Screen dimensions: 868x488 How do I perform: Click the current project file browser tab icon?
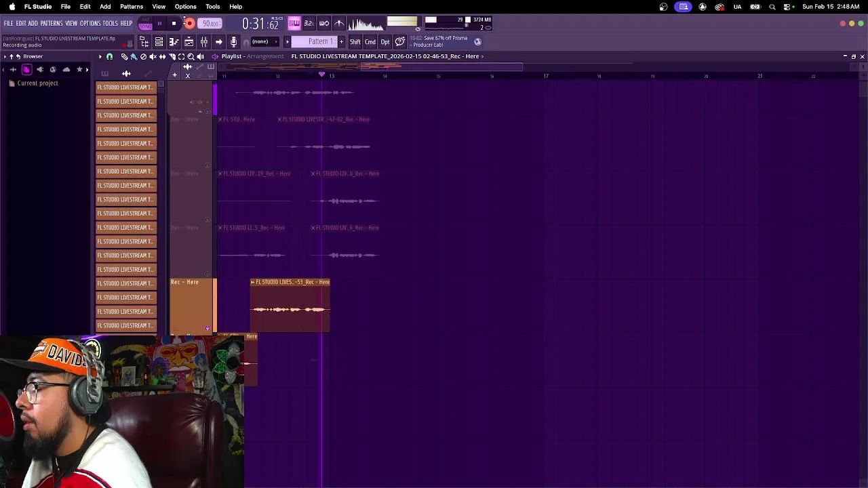(x=26, y=69)
